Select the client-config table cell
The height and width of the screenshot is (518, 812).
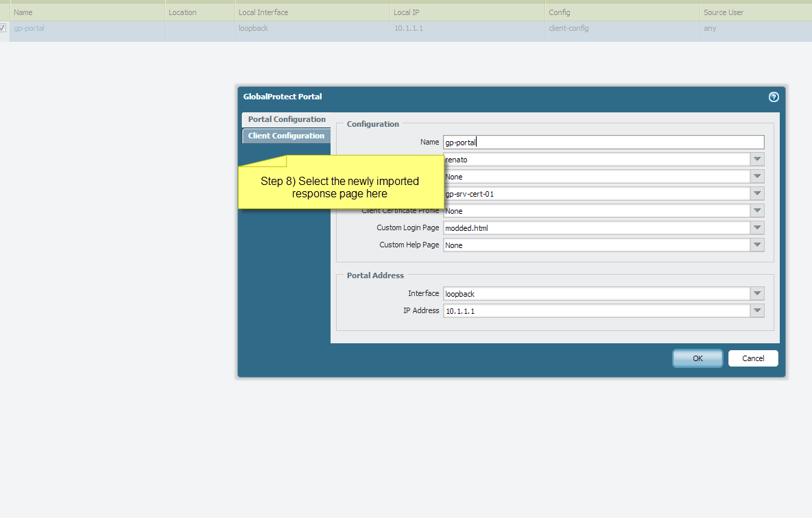(x=622, y=31)
